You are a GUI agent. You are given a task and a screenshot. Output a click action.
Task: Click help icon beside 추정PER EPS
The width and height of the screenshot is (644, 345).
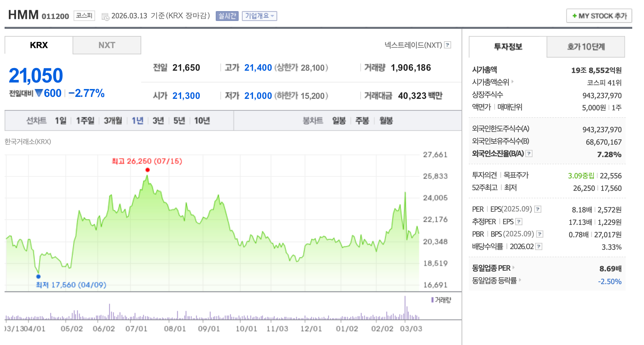pyautogui.click(x=519, y=222)
